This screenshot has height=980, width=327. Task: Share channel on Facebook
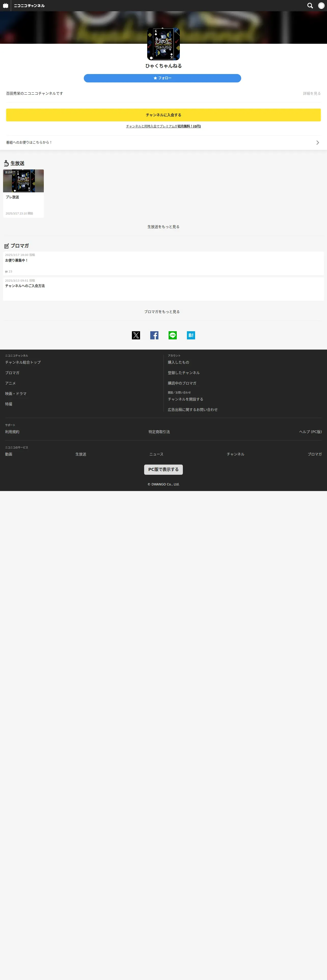click(154, 335)
